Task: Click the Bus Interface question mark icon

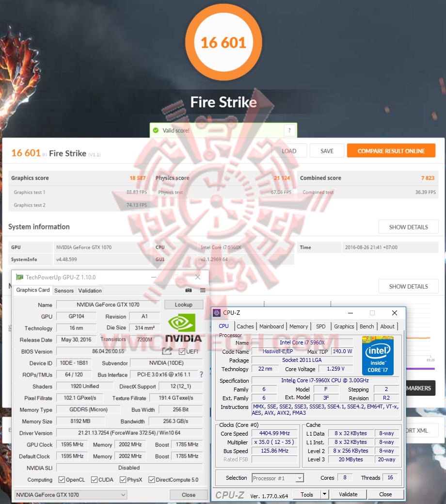Action: [202, 374]
